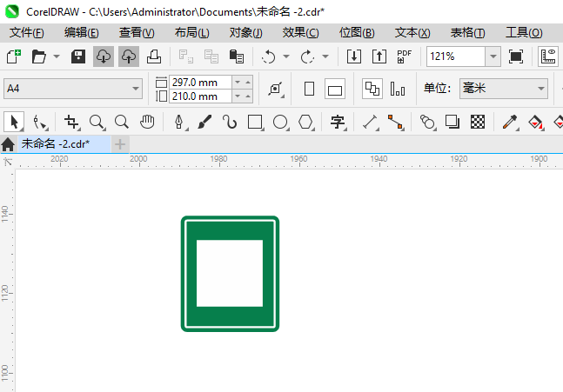Viewport: 563px width, 392px height.
Task: Open the 查看(V) menu
Action: tap(137, 33)
